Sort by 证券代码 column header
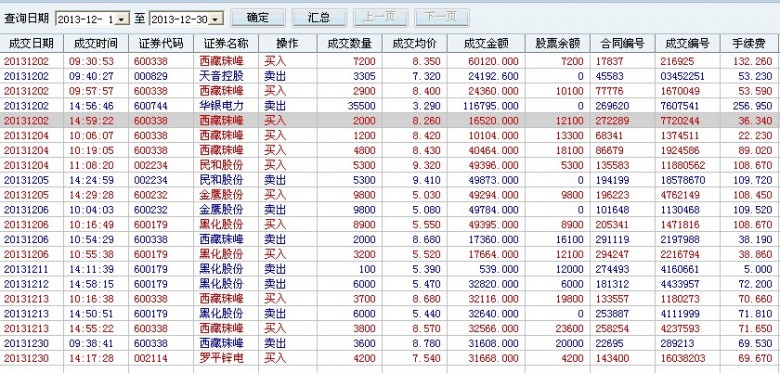Viewport: 780px width, 373px height. point(161,44)
